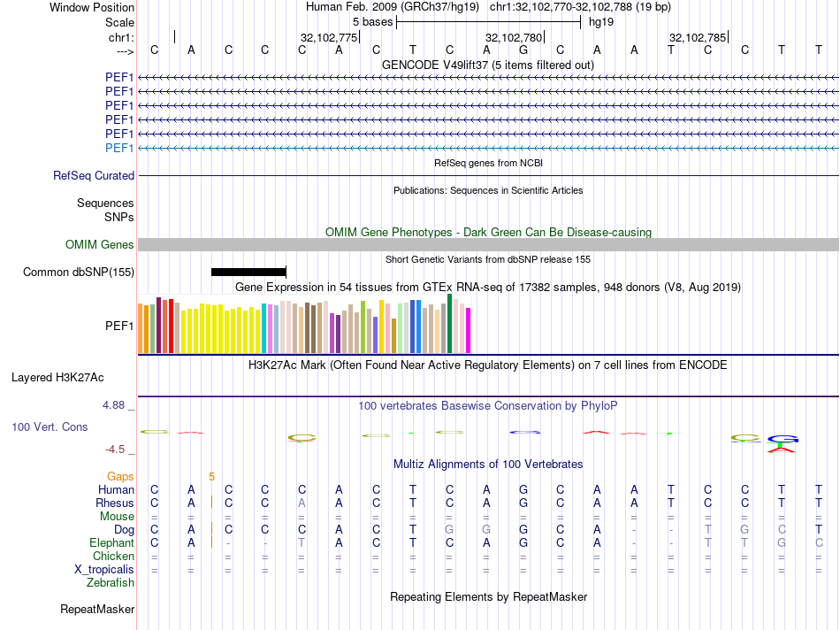This screenshot has height=630, width=840.
Task: Click the gray OMIM Genes bar
Action: pos(489,244)
